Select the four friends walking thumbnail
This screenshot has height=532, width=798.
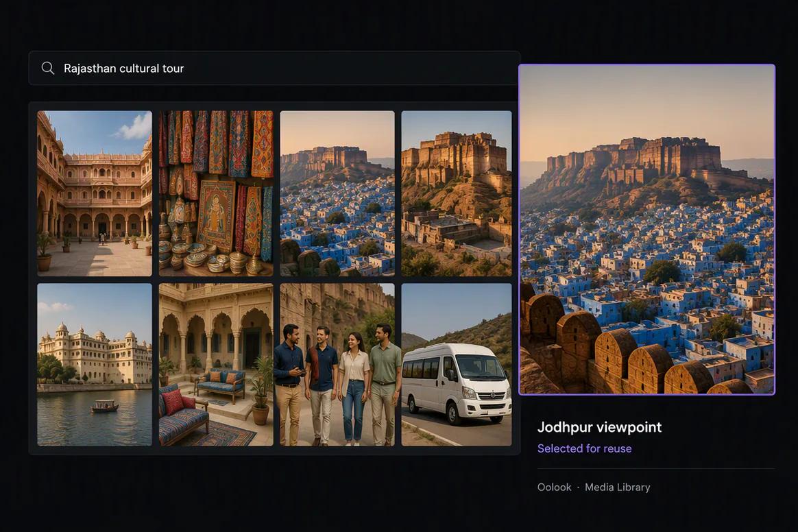coord(337,365)
